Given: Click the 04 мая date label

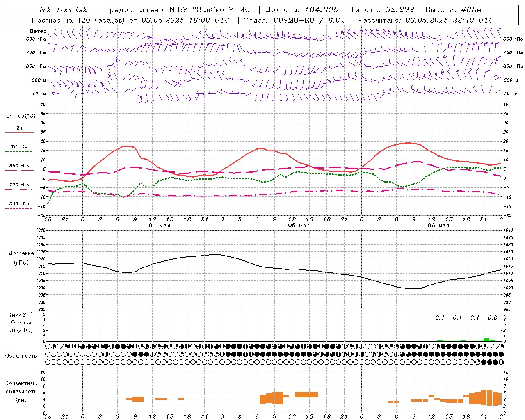Looking at the screenshot, I should point(160,226).
